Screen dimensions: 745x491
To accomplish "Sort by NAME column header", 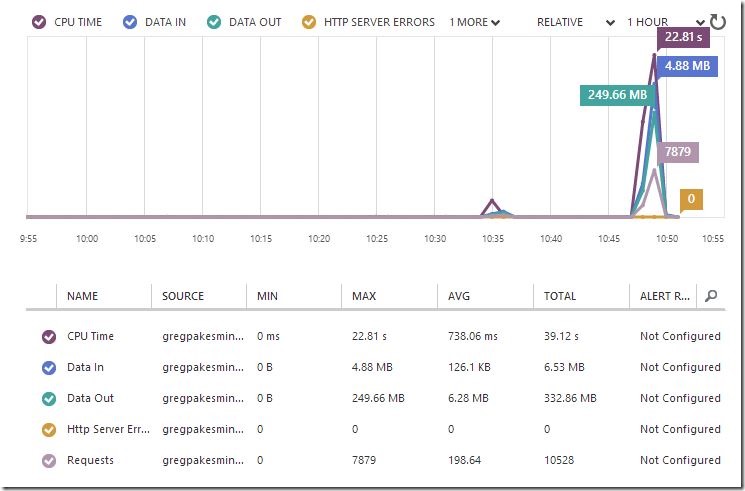I will pos(82,296).
